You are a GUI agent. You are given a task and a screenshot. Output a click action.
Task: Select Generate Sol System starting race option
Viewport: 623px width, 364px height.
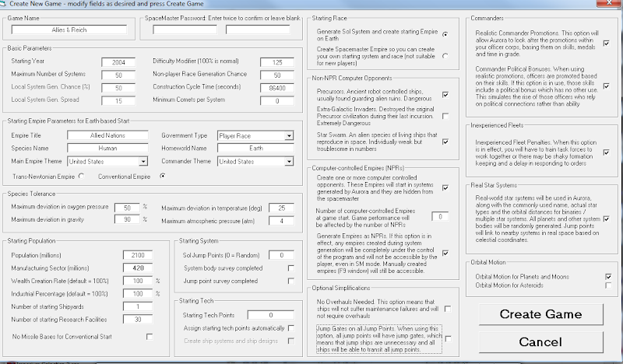tap(445, 34)
